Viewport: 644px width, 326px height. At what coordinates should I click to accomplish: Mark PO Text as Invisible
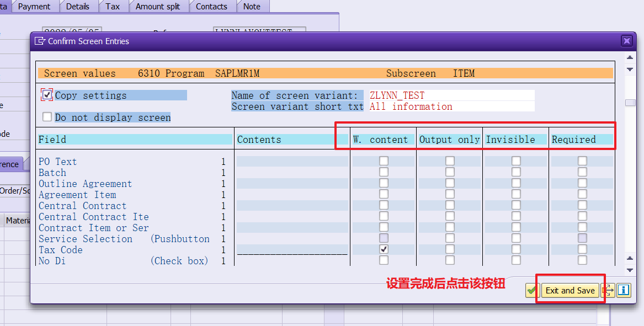[515, 161]
